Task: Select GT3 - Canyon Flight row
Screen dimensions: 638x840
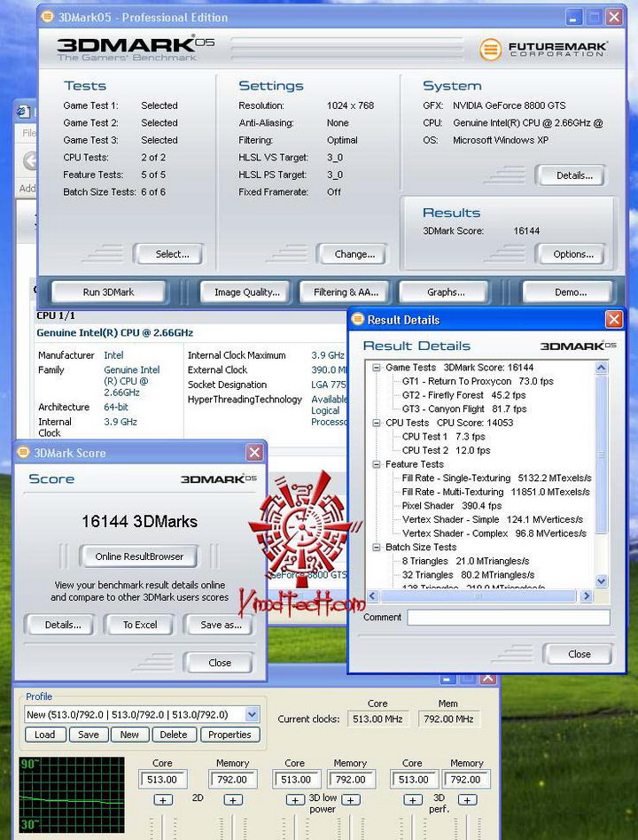Action: coord(464,409)
